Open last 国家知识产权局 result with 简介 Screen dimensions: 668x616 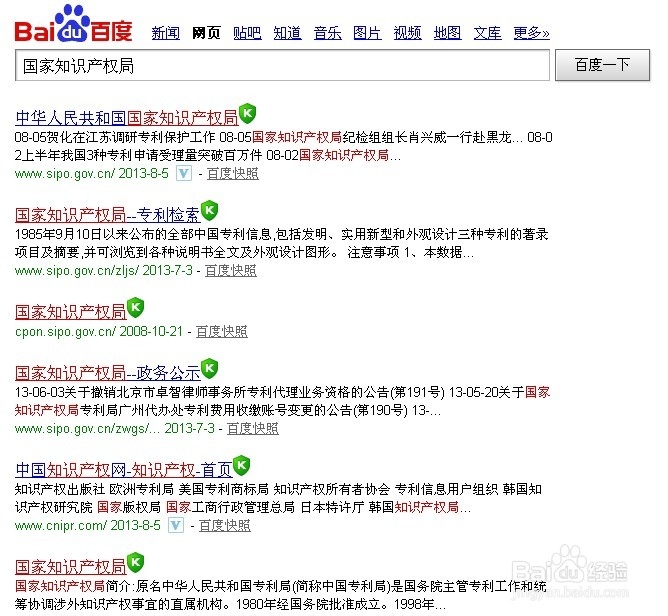[71, 567]
